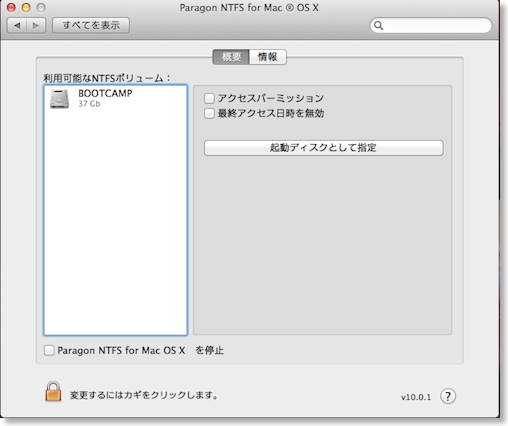Viewport: 508px width, 426px height.
Task: Go back with the left arrow button
Action: 17,25
